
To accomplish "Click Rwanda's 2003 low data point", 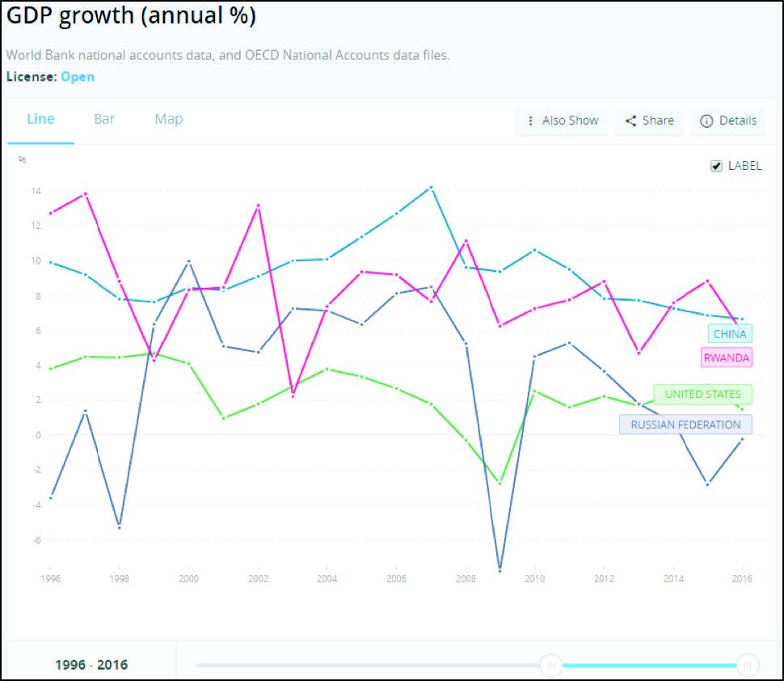I will click(293, 395).
